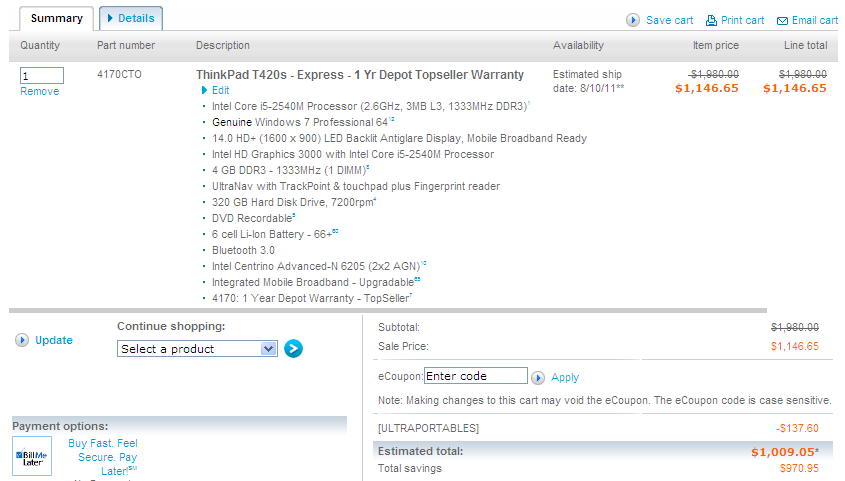845x481 pixels.
Task: Click the Apply arrow icon
Action: [538, 378]
